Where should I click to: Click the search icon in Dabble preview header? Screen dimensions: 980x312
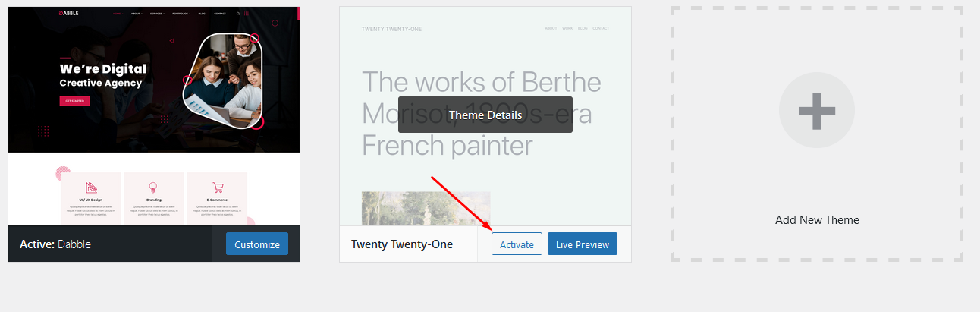[238, 14]
